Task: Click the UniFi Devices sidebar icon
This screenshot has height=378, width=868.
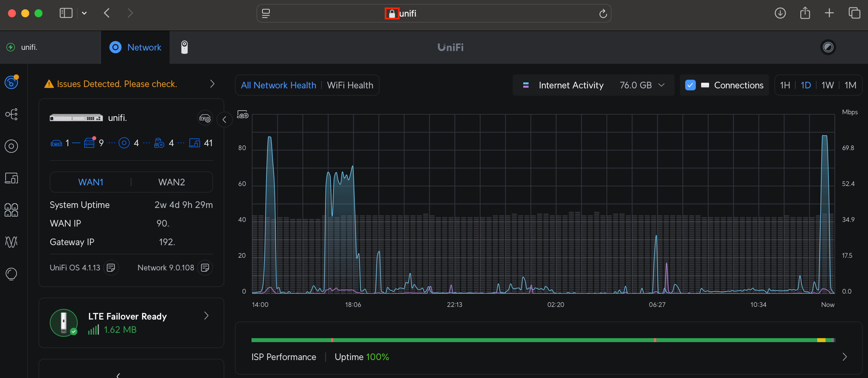Action: (x=11, y=146)
